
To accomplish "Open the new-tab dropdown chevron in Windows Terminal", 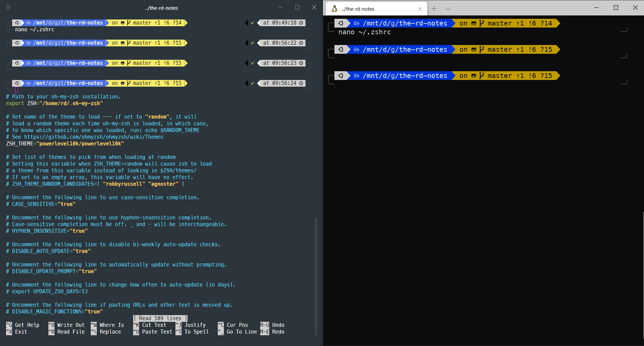I will 448,9.
